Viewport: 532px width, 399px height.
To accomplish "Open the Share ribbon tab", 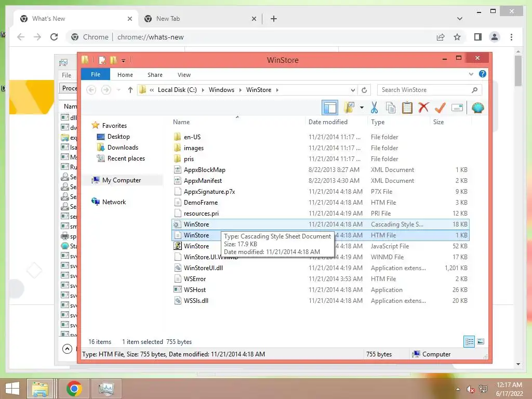I will click(x=155, y=75).
